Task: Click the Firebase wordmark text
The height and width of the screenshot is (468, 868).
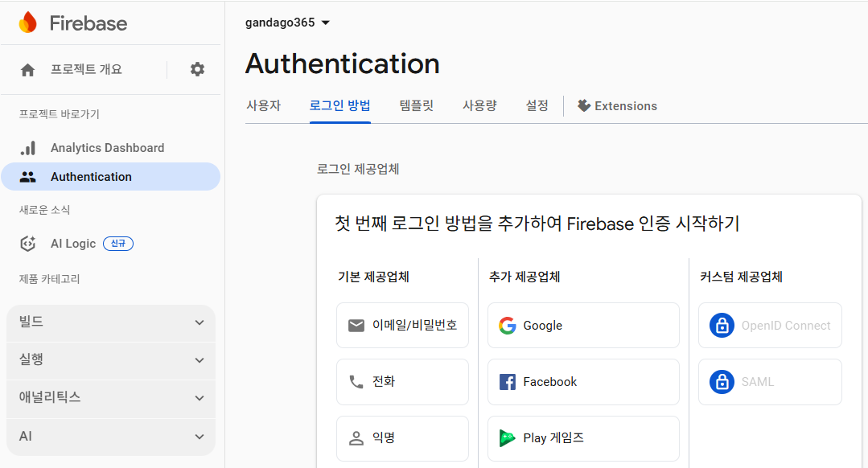Action: (x=88, y=23)
